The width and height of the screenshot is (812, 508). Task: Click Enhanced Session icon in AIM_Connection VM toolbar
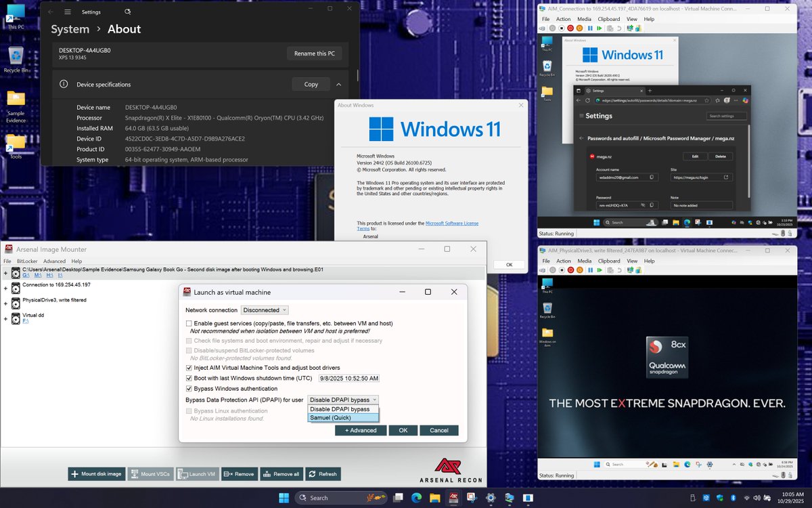coord(630,28)
